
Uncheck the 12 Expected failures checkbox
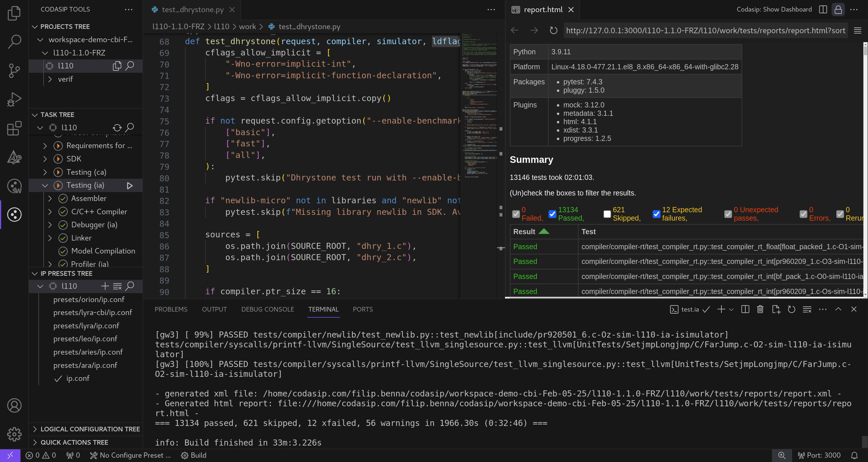[x=656, y=214]
